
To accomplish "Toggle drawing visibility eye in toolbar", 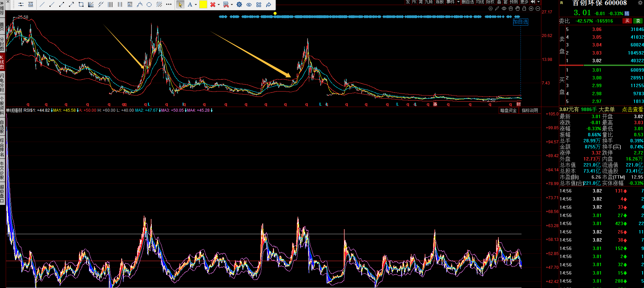I will [x=249, y=5].
